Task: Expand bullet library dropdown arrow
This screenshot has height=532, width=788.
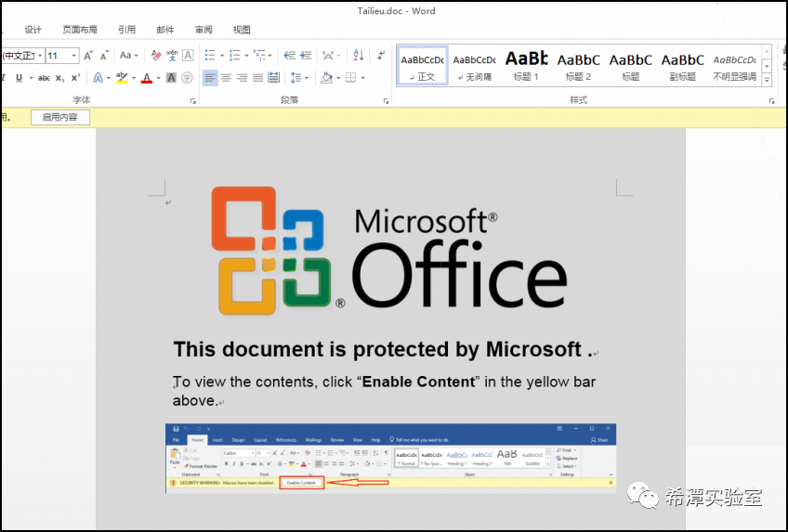Action: pos(221,56)
